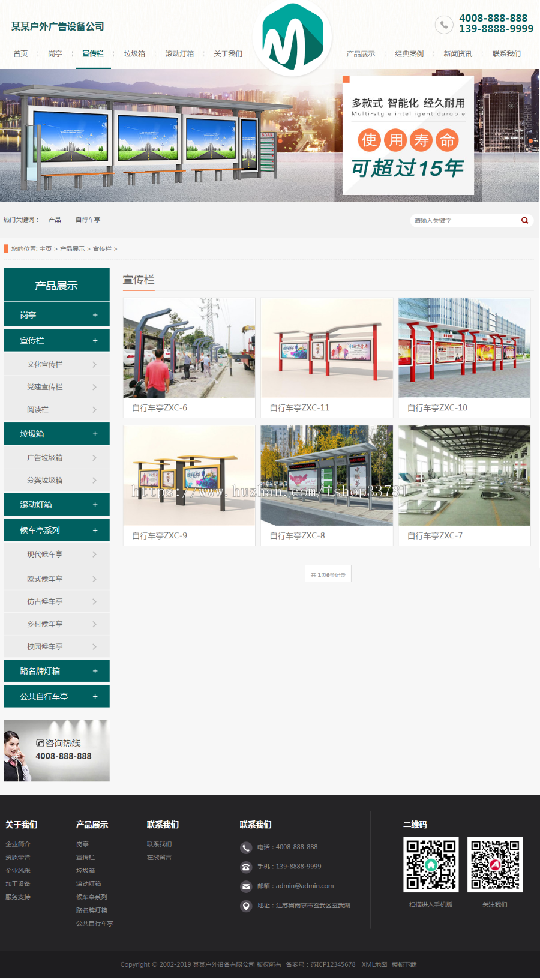Screen dimensions: 540x980
Task: Open footer link 在线留言
Action: tap(159, 857)
